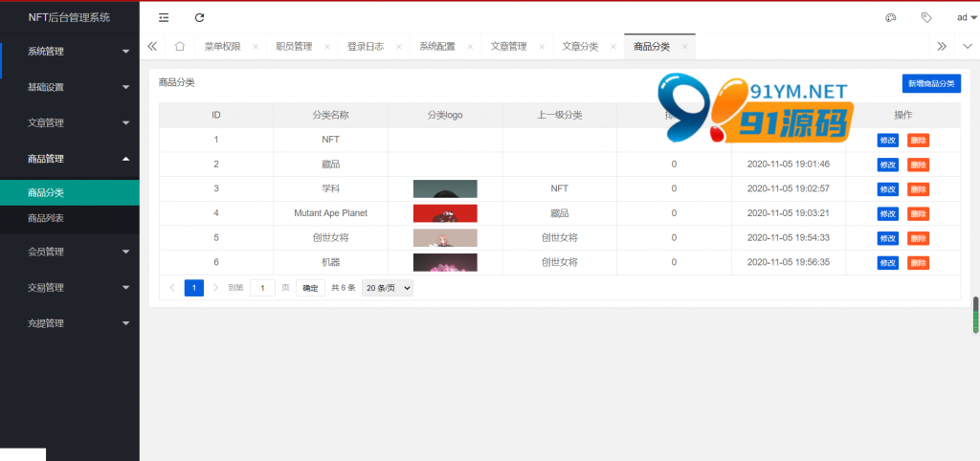Close the 商品分类 tab
The image size is (980, 461).
685,47
